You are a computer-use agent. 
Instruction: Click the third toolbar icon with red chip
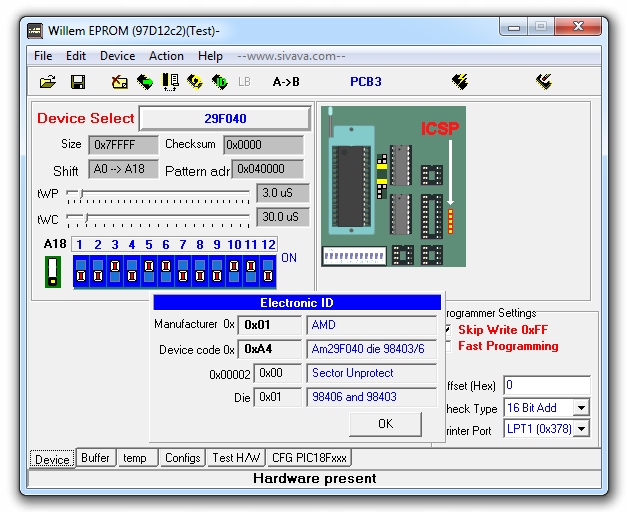[119, 82]
